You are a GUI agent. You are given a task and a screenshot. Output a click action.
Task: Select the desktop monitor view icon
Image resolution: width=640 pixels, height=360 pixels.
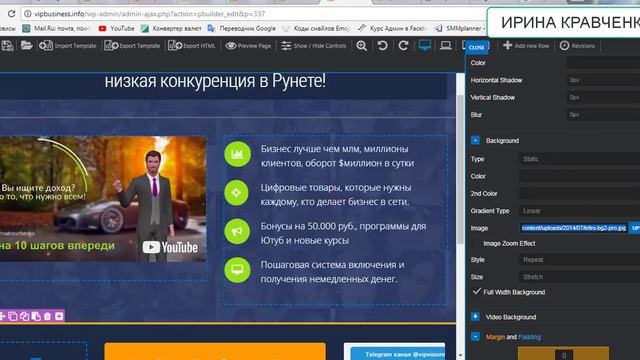(x=425, y=45)
